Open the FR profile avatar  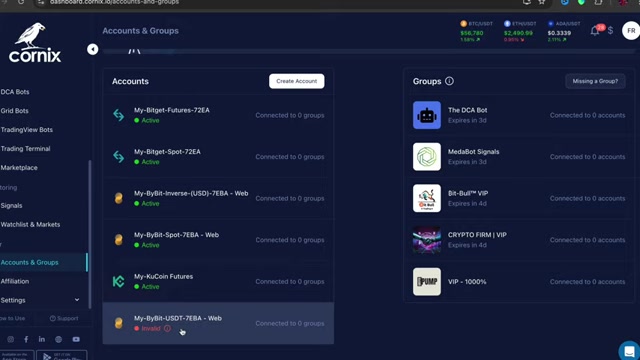coord(631,31)
